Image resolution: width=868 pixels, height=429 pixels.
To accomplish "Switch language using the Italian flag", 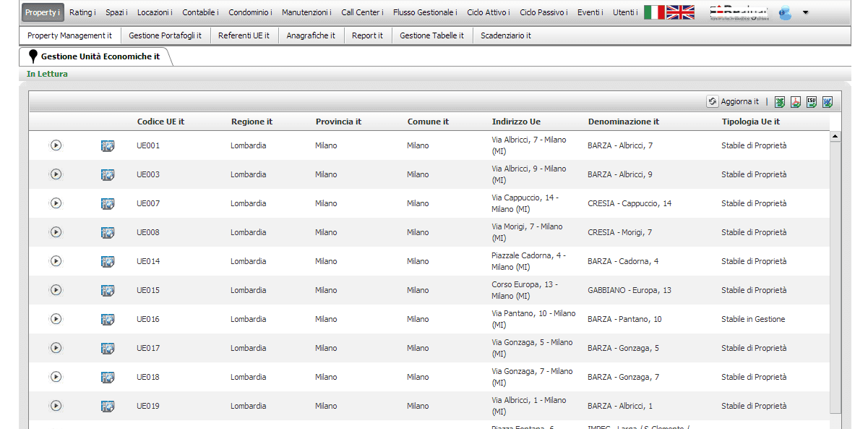I will click(x=654, y=12).
